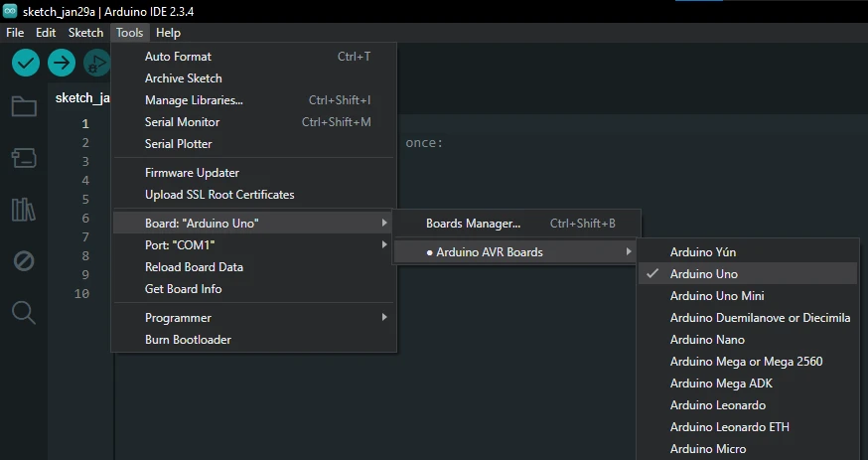Expand the Programmer submenu
This screenshot has height=460, width=868.
[x=254, y=318]
